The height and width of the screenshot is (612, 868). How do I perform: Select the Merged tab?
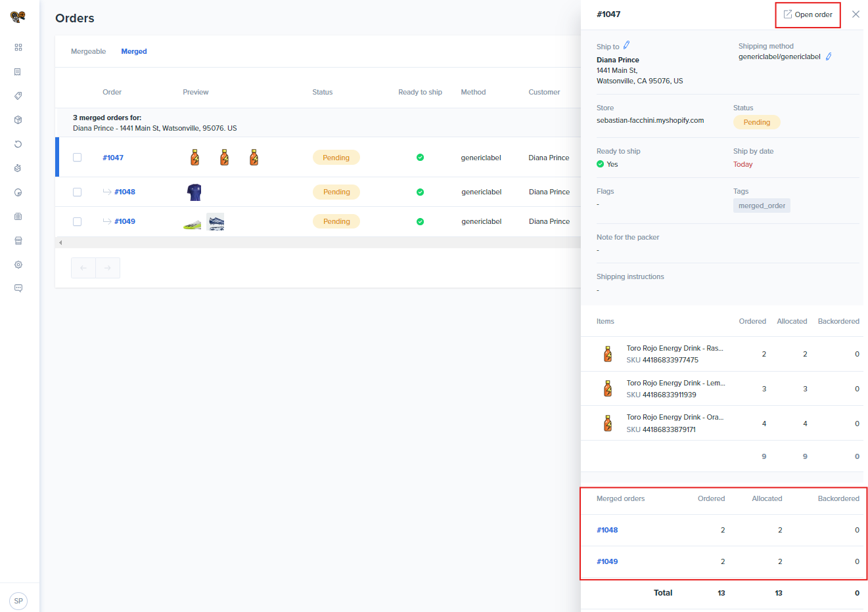tap(134, 51)
